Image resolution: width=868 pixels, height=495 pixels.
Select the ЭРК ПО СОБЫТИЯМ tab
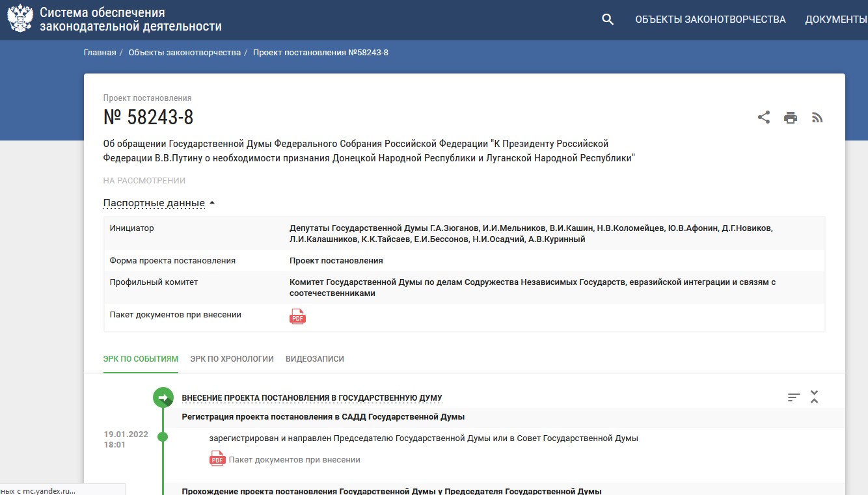pos(141,358)
